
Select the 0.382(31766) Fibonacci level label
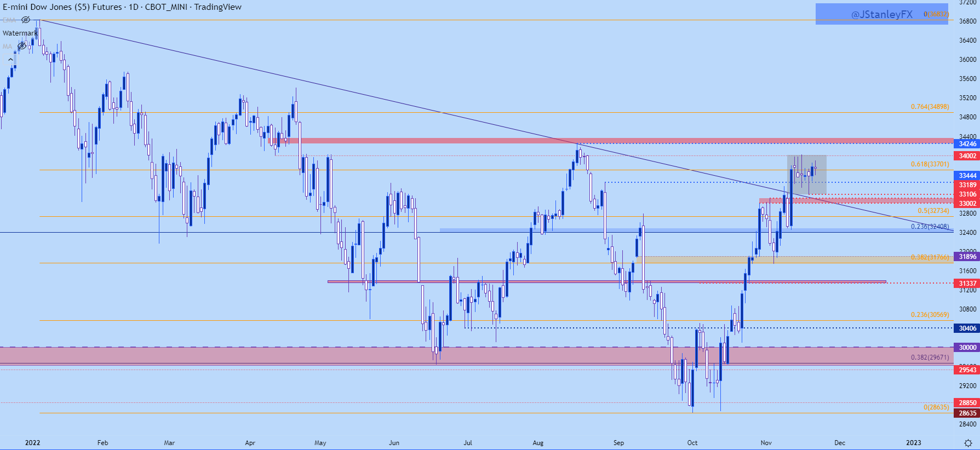point(930,257)
